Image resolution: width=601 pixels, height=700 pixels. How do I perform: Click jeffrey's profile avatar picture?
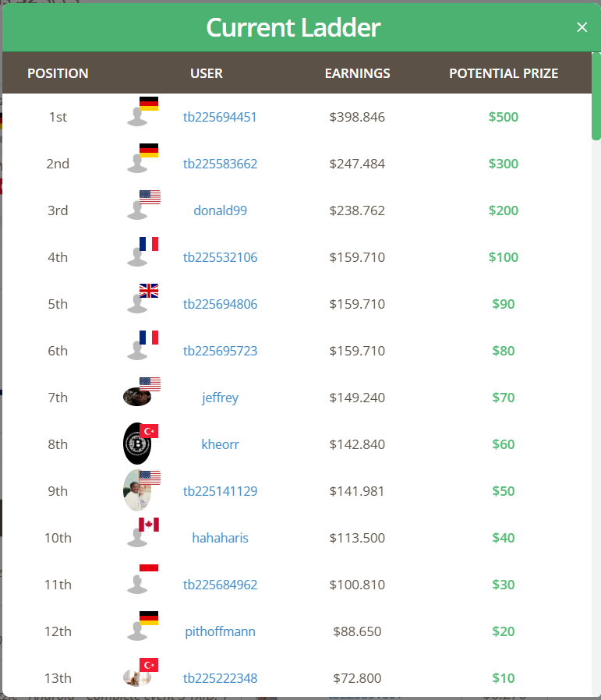click(x=137, y=397)
